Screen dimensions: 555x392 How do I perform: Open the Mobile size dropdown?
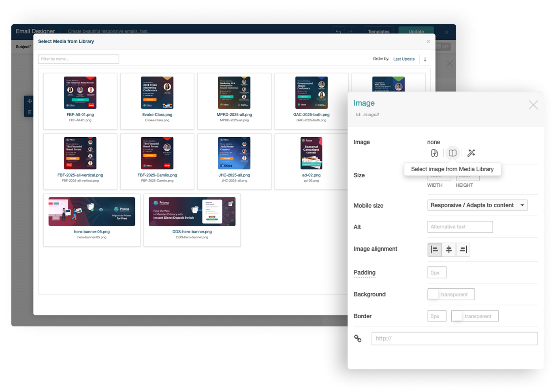(477, 205)
